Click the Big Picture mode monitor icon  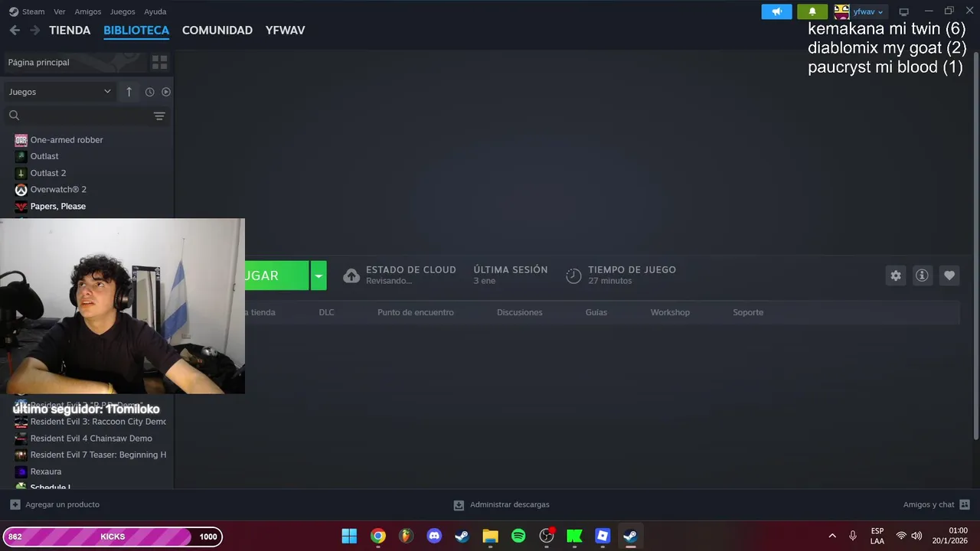click(903, 11)
